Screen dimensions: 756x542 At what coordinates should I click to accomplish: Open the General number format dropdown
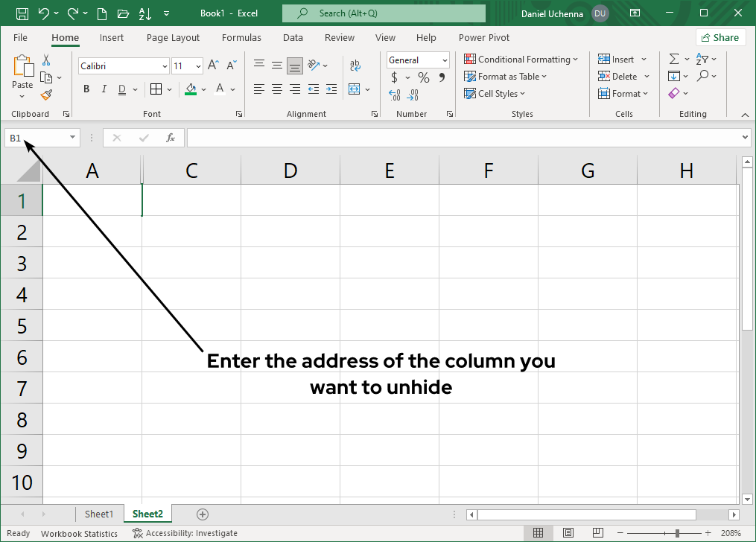445,60
